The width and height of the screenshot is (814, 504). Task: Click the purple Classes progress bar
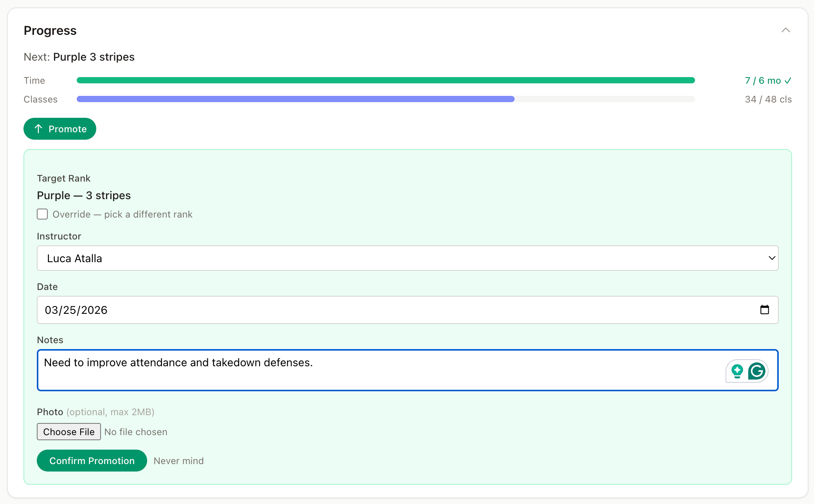[295, 99]
